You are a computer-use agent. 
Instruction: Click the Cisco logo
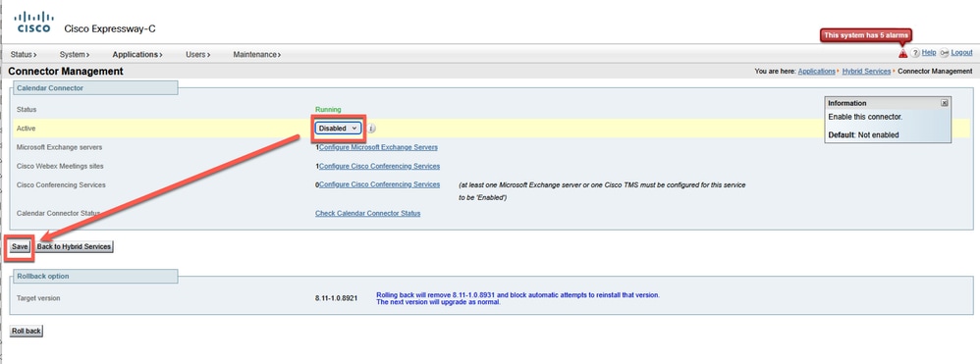coord(33,23)
